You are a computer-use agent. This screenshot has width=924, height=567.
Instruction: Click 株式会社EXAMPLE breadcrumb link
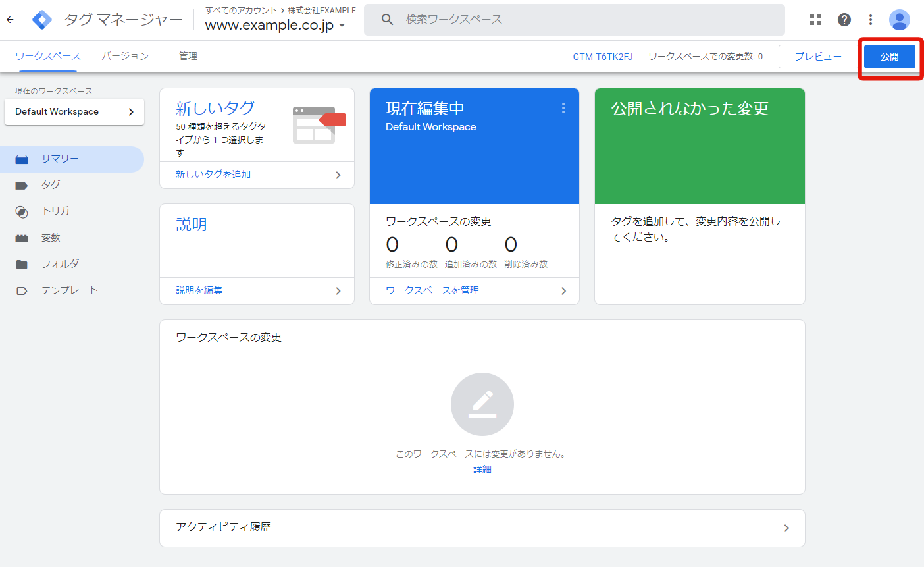(x=322, y=10)
